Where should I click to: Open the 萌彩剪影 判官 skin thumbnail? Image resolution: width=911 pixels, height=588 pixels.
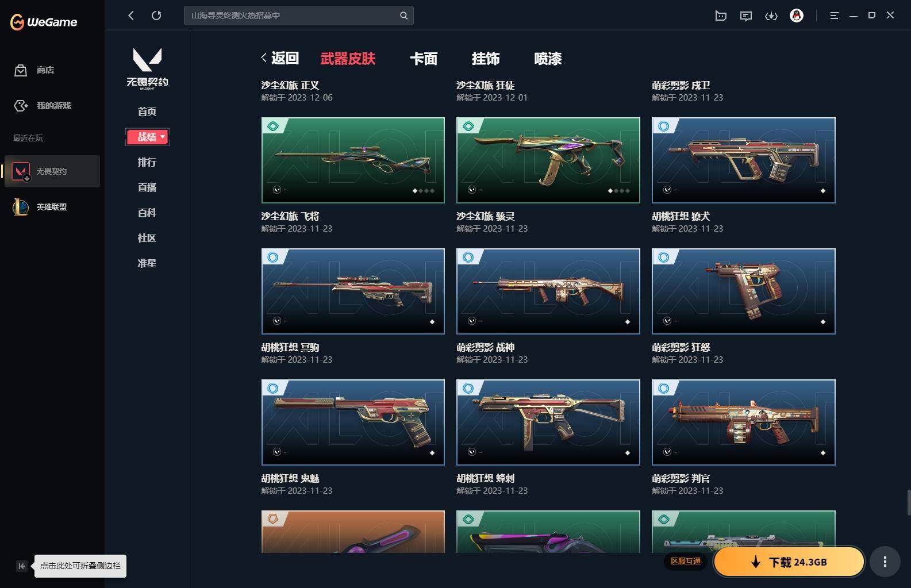click(744, 422)
